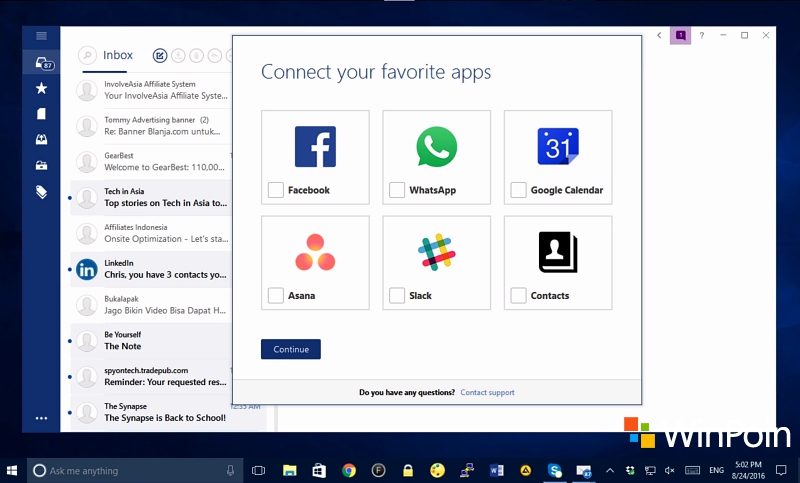Select the Inbox tab heading
The width and height of the screenshot is (800, 483).
(x=118, y=56)
